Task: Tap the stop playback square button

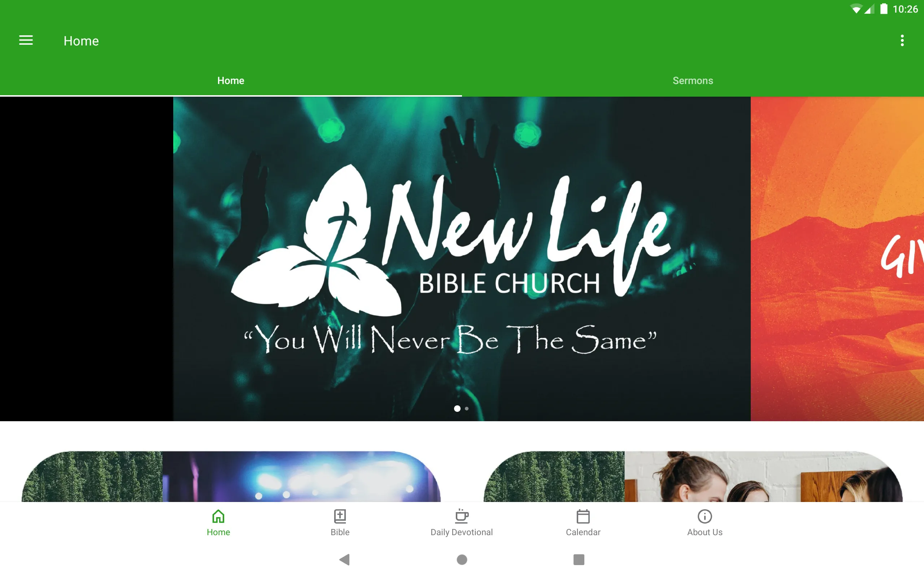Action: pos(577,559)
